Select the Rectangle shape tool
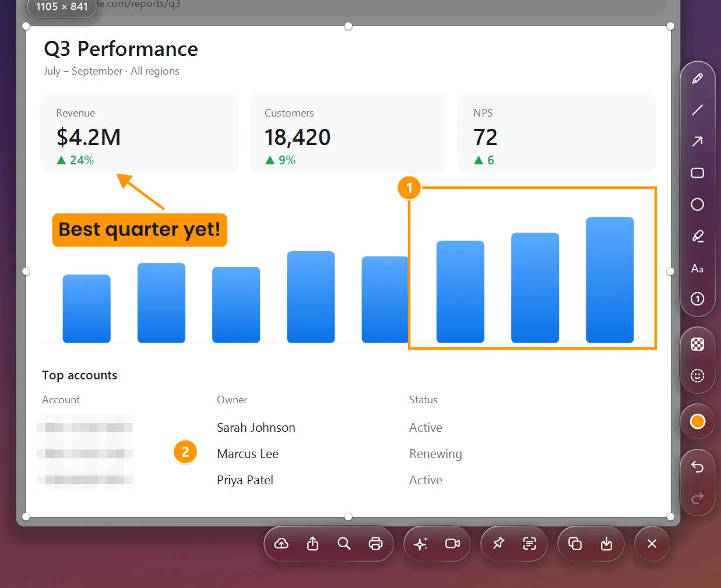Image resolution: width=721 pixels, height=588 pixels. click(697, 173)
